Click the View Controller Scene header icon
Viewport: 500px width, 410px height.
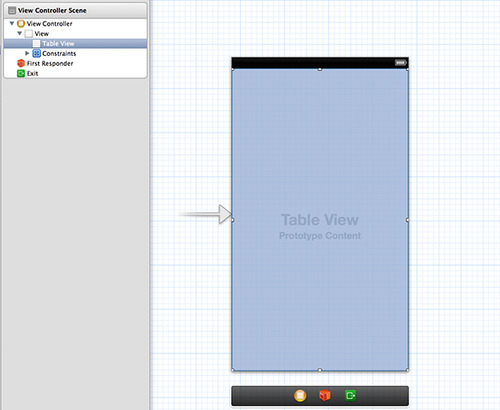(12, 10)
